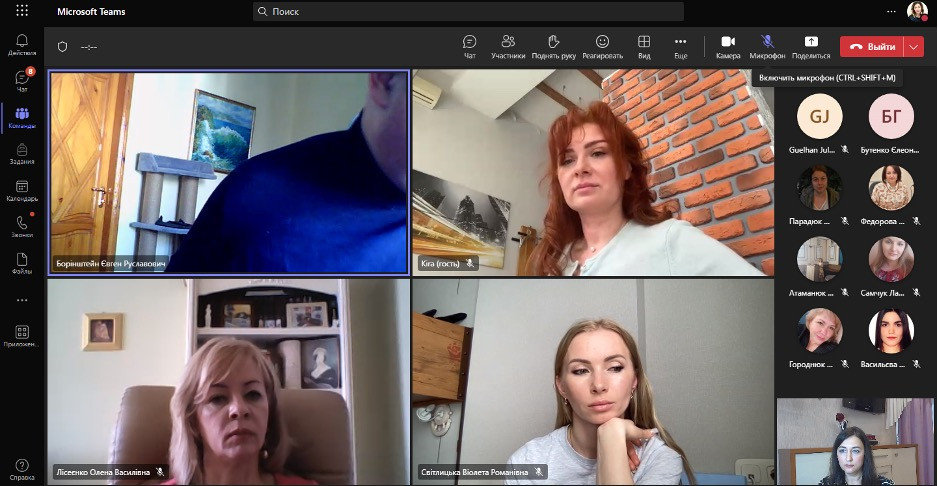Open More (Еще) meeting options
Viewport: 938px width, 486px height.
681,47
